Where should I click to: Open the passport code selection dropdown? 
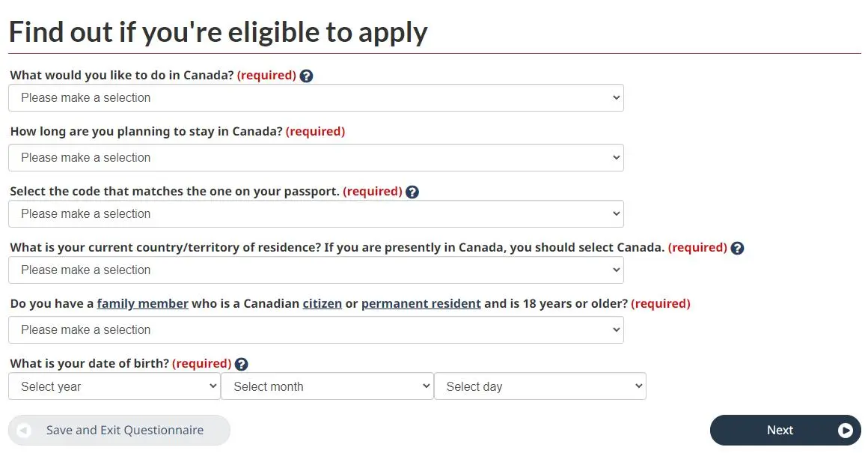tap(316, 213)
